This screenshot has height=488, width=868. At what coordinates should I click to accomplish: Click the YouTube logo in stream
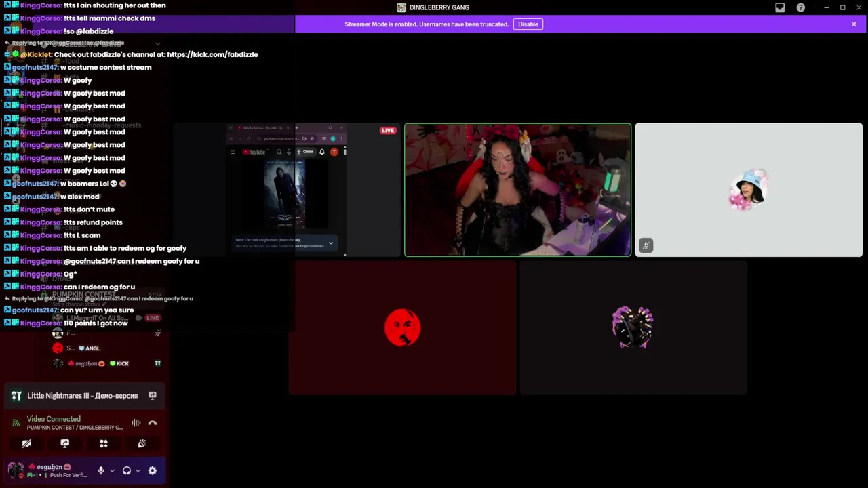pyautogui.click(x=254, y=152)
